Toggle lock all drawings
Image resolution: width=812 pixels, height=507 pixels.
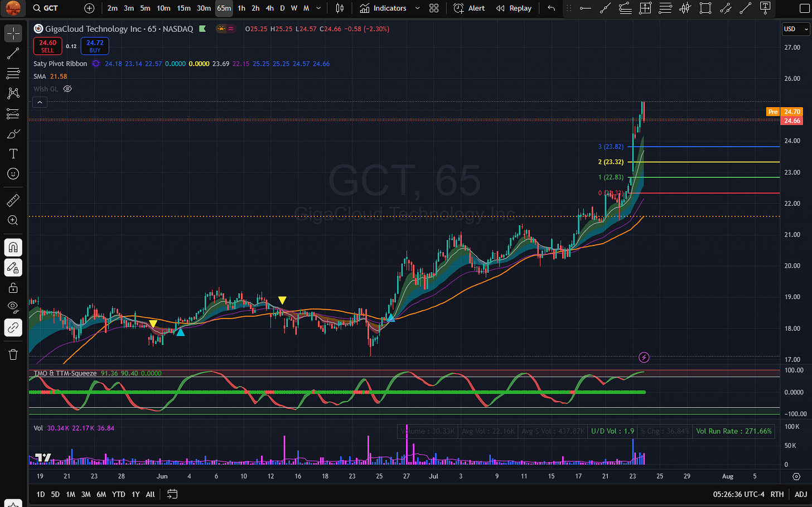13,288
